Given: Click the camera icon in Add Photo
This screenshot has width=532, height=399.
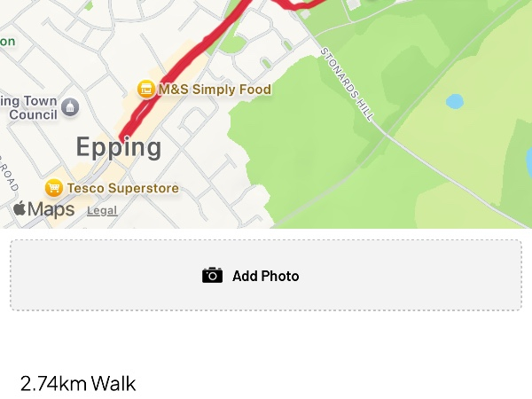Looking at the screenshot, I should coord(212,276).
